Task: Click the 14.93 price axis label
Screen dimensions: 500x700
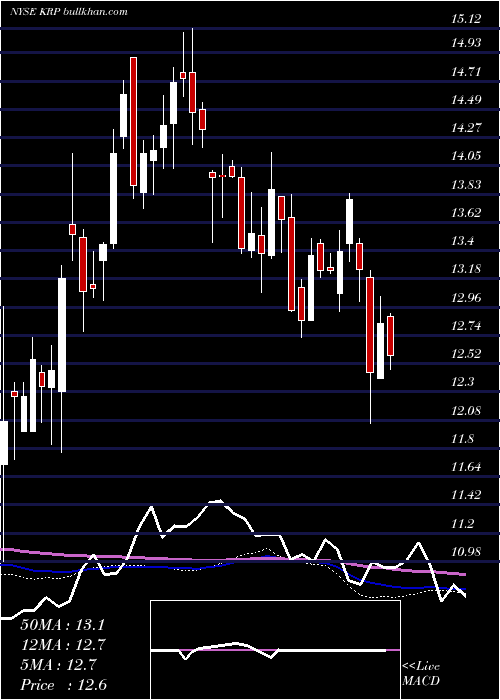Action: point(467,43)
